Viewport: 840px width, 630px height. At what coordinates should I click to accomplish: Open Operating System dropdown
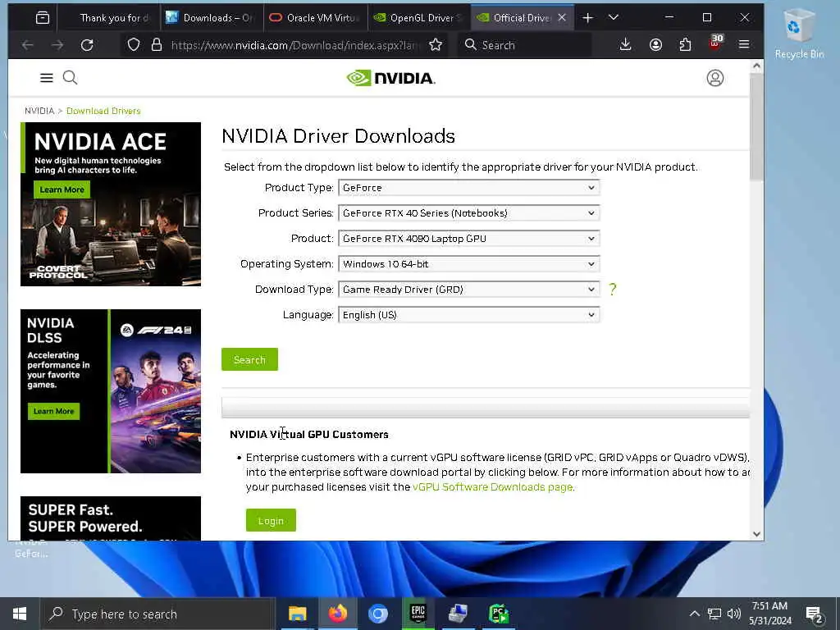point(468,264)
